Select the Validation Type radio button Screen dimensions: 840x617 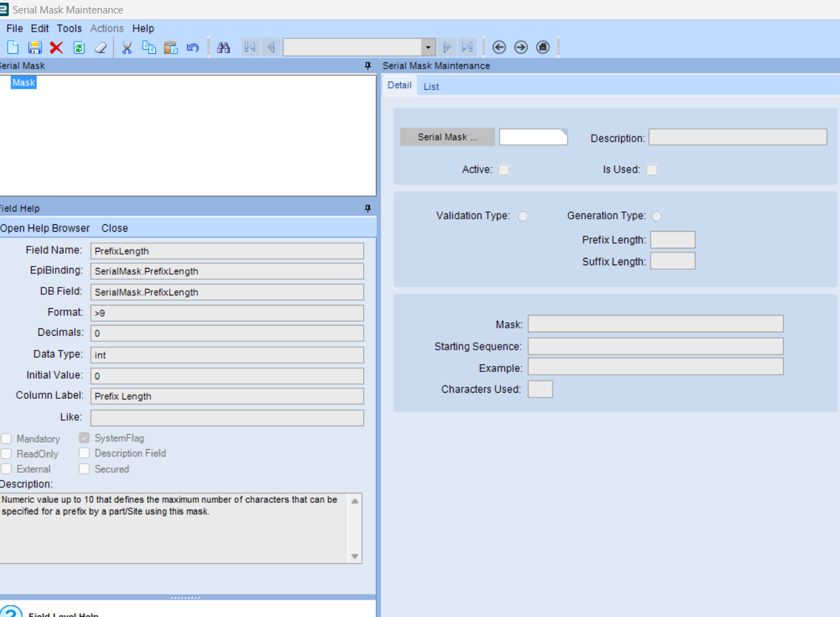523,216
